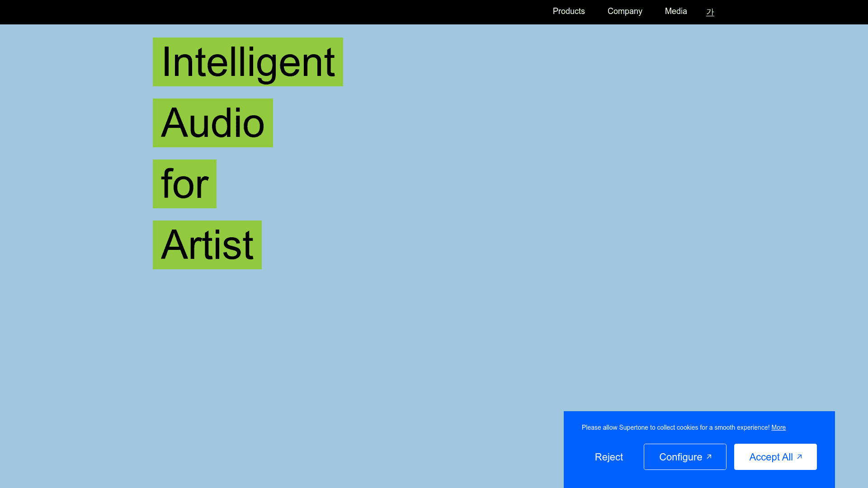Click the blue cookie banner background below the buttons
Screen dimensions: 868x488
point(699,480)
